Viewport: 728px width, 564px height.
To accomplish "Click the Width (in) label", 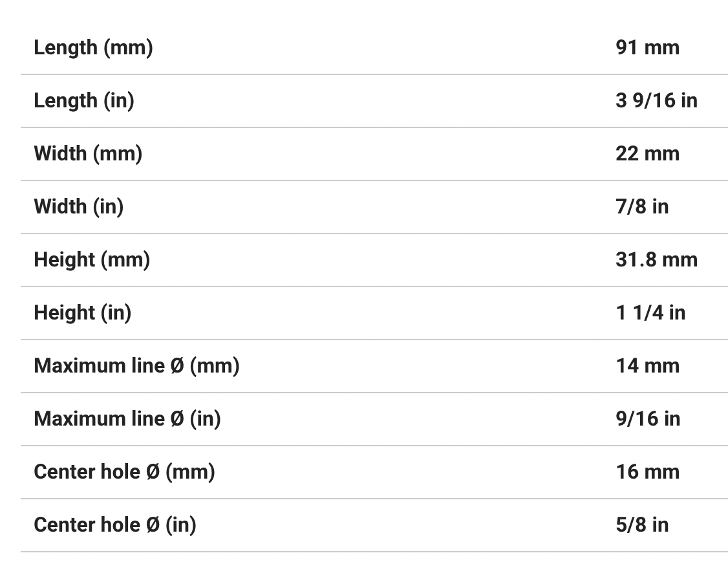I will [78, 206].
